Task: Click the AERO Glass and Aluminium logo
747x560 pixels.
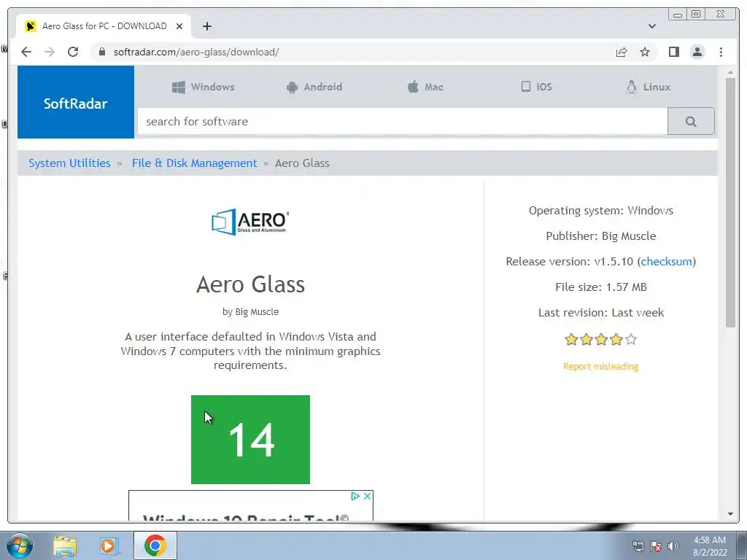Action: tap(251, 222)
